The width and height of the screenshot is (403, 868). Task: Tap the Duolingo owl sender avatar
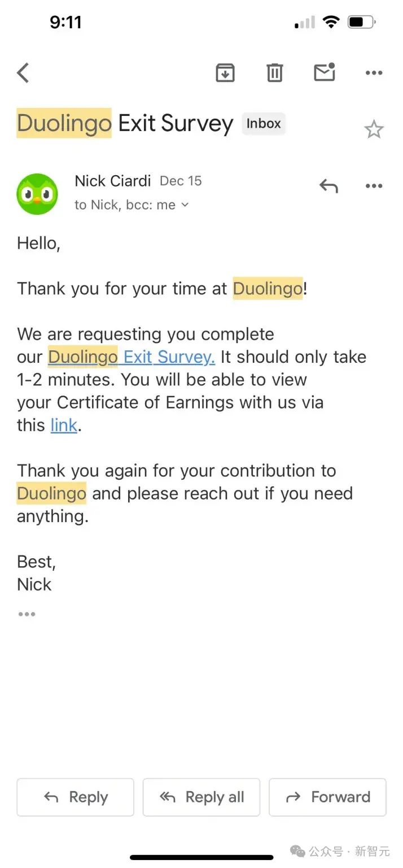pyautogui.click(x=37, y=194)
